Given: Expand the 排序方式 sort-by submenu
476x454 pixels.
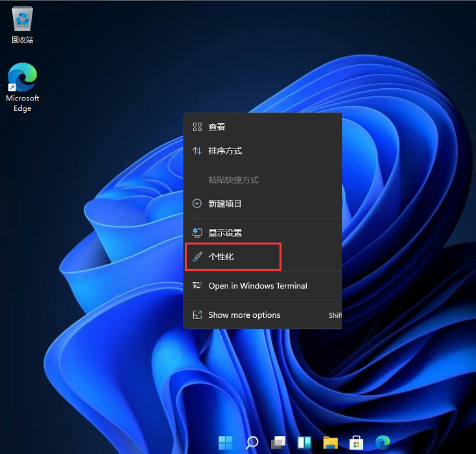Looking at the screenshot, I should coord(225,151).
